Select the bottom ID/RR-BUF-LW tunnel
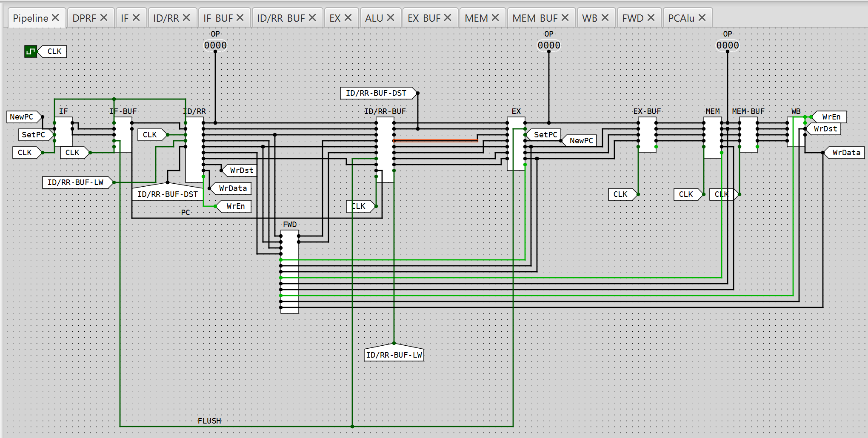Screen dimensions: 868x438 [x=394, y=352]
